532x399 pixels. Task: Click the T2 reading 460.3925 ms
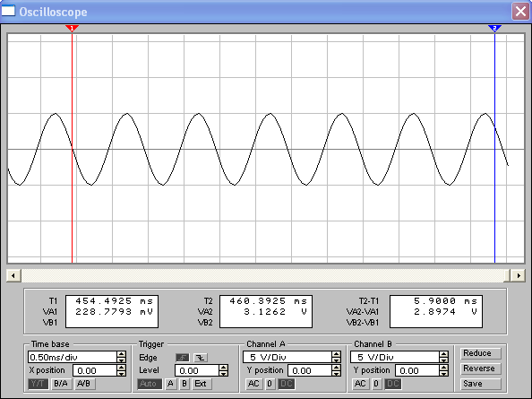click(x=269, y=301)
